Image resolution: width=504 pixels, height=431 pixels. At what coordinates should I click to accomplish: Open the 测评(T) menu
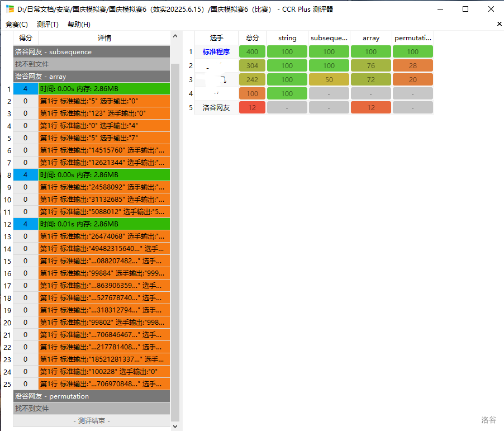(47, 24)
